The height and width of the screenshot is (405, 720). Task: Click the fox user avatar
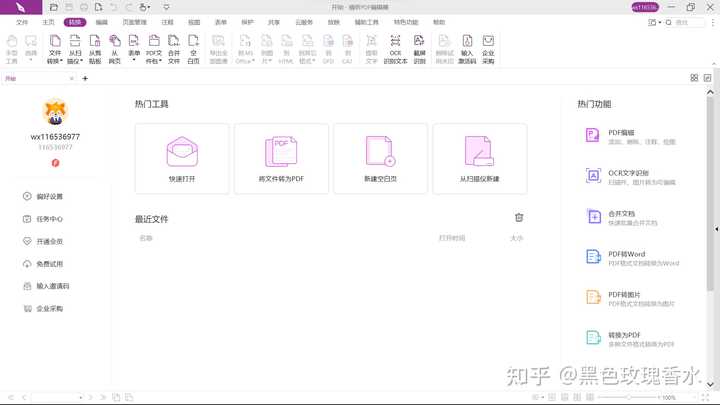pyautogui.click(x=55, y=112)
